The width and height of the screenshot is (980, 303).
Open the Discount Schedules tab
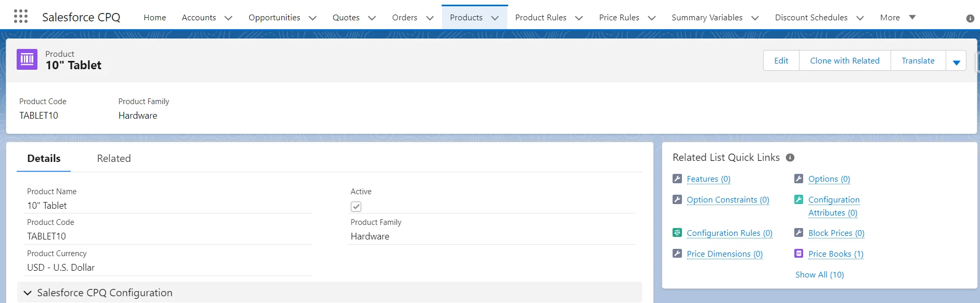point(811,18)
